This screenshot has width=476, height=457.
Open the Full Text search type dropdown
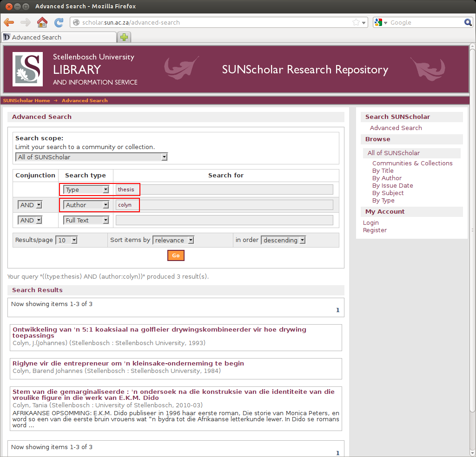86,220
